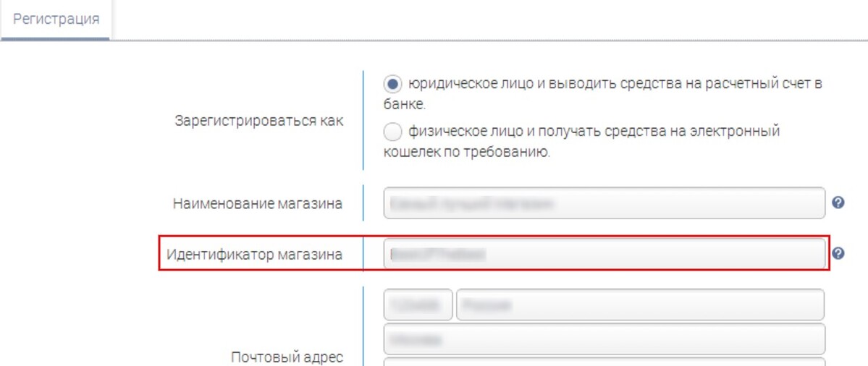Viewport: 868px width, 366px height.
Task: Click the физическое лицо option label text
Action: tap(582, 141)
